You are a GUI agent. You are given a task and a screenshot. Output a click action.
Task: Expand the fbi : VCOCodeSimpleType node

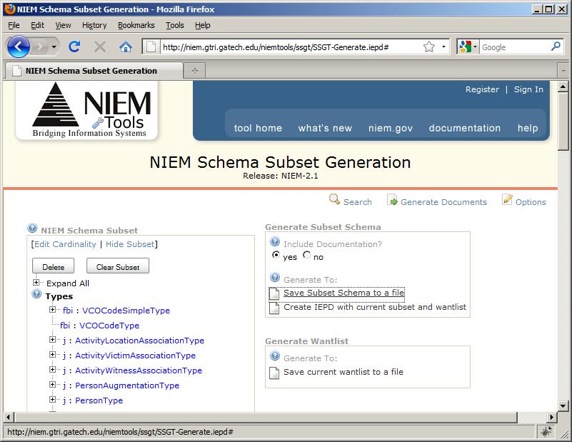[53, 310]
